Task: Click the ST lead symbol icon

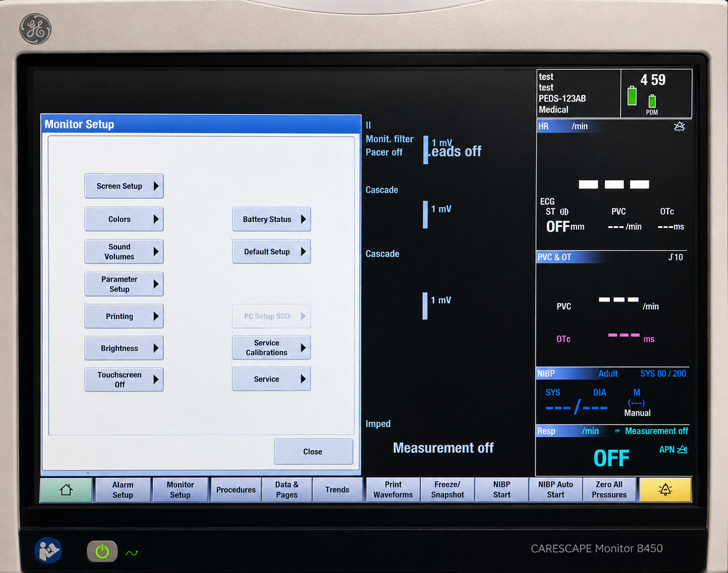Action: tap(564, 212)
